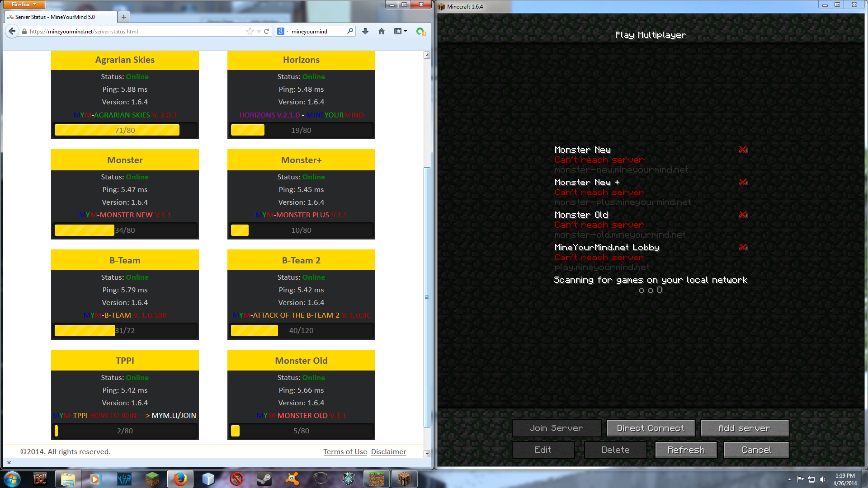Open the volume control in system tray
The height and width of the screenshot is (488, 868).
822,479
